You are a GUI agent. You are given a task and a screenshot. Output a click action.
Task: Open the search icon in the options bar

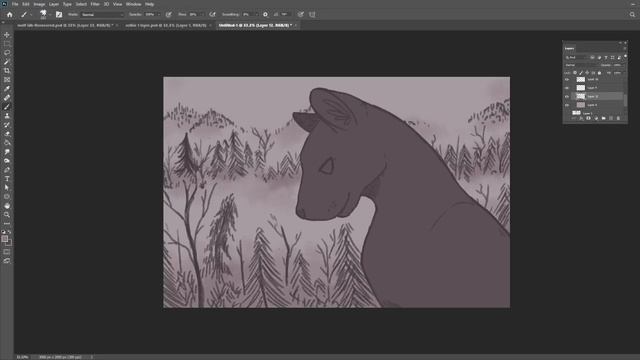pos(632,14)
